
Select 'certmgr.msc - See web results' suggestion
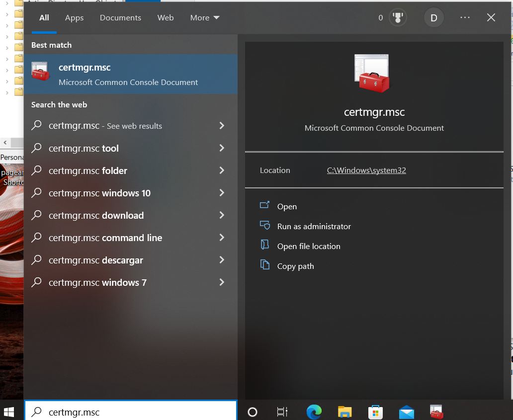pyautogui.click(x=131, y=126)
